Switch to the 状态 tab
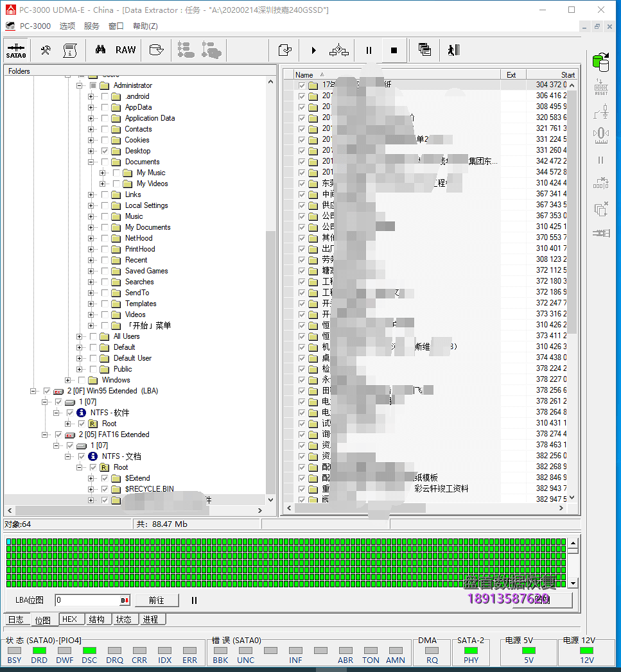Image resolution: width=621 pixels, height=672 pixels. click(125, 619)
